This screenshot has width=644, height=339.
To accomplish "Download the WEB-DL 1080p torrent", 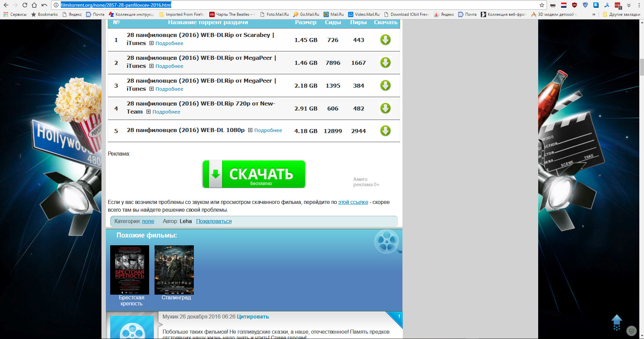I will [x=385, y=131].
